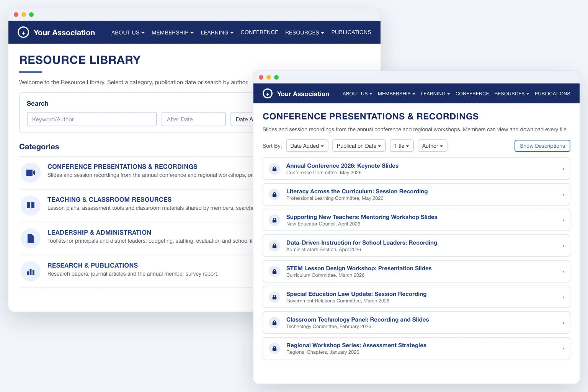Screen dimensions: 588x392
Task: Expand the chevron on the Classroom Technology Panel row
Action: click(x=563, y=323)
